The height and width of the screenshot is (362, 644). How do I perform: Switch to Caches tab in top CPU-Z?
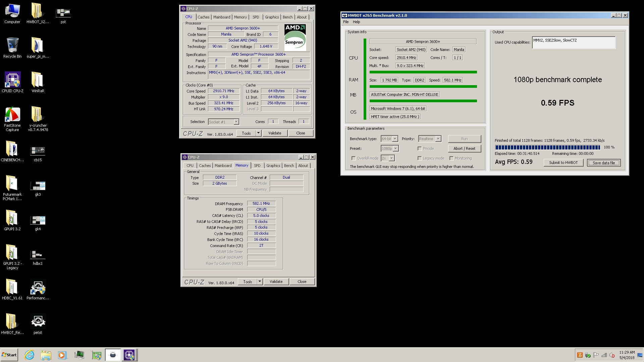[203, 17]
